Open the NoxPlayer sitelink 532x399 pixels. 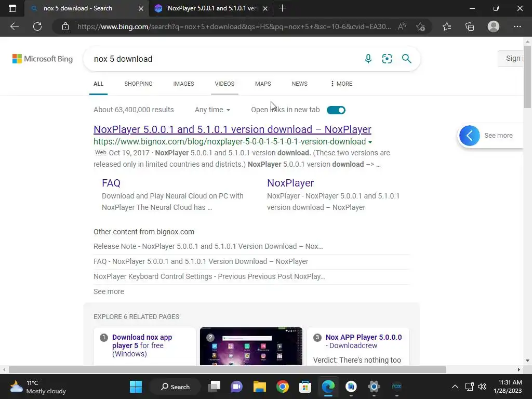290,183
